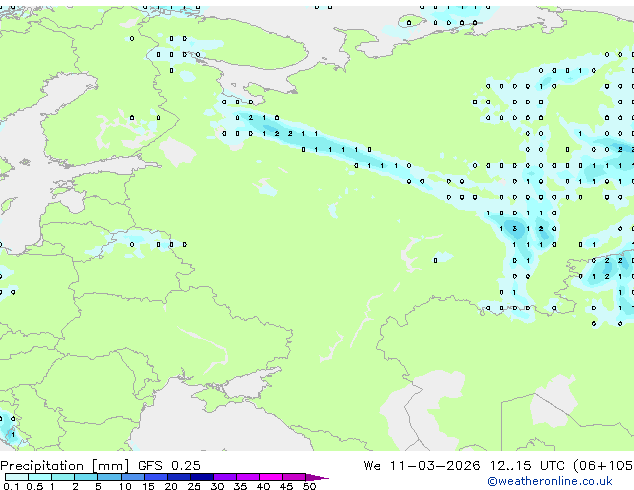The image size is (634, 490).
Task: Click the "20" legend scale label
Action: click(x=171, y=486)
